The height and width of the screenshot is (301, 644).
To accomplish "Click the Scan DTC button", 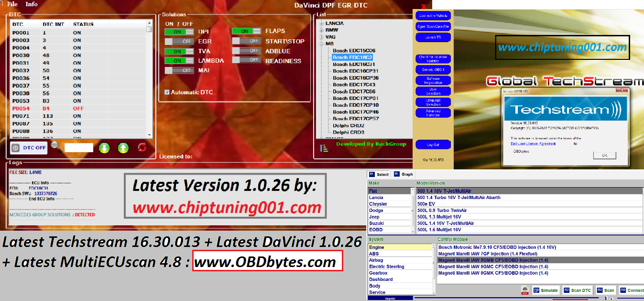I will [578, 290].
